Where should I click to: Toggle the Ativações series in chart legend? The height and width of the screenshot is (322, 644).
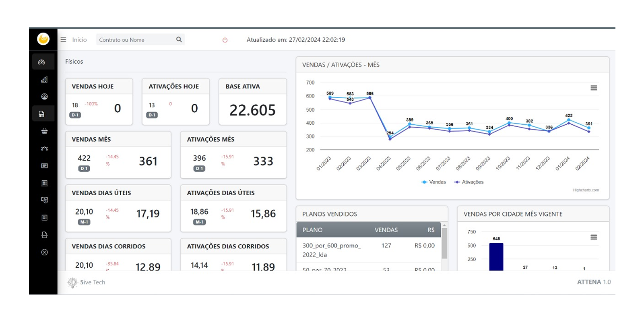click(x=469, y=182)
